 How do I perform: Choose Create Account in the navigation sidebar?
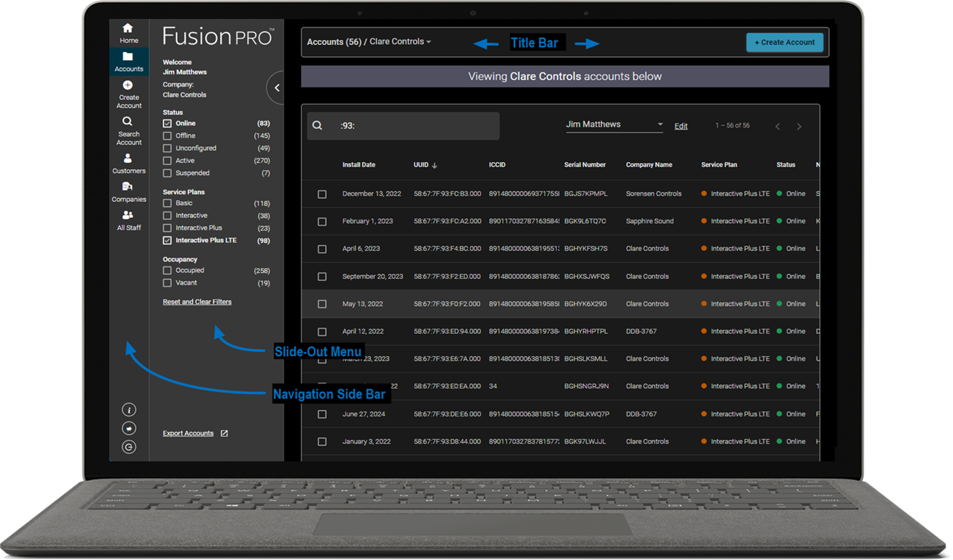pyautogui.click(x=129, y=94)
